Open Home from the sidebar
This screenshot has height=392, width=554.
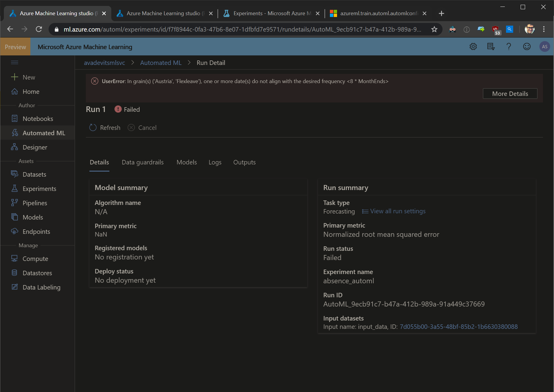click(31, 91)
